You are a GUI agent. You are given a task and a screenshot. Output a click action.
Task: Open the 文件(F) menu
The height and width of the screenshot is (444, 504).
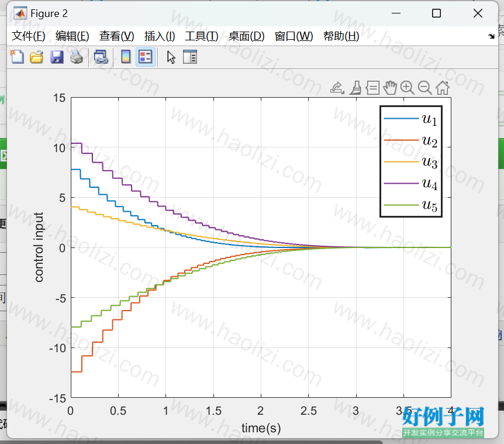[x=28, y=36]
